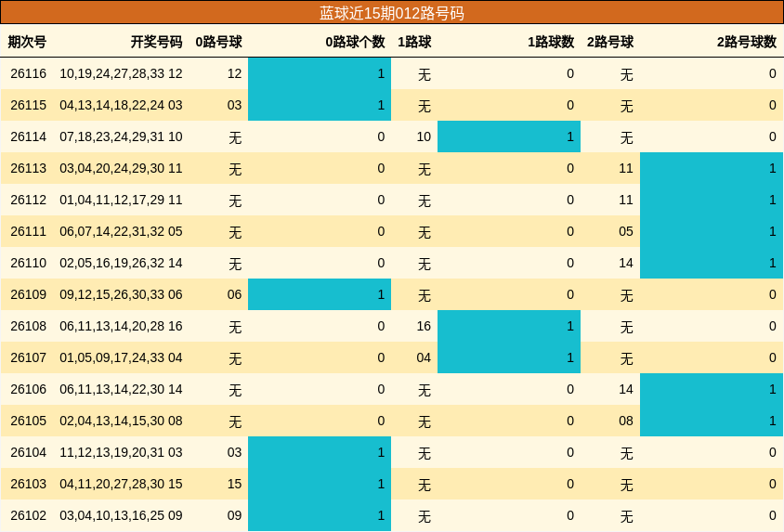The height and width of the screenshot is (532, 784).
Task: Click draw numbers 04,11,20,27,28,30 15
Action: (121, 484)
